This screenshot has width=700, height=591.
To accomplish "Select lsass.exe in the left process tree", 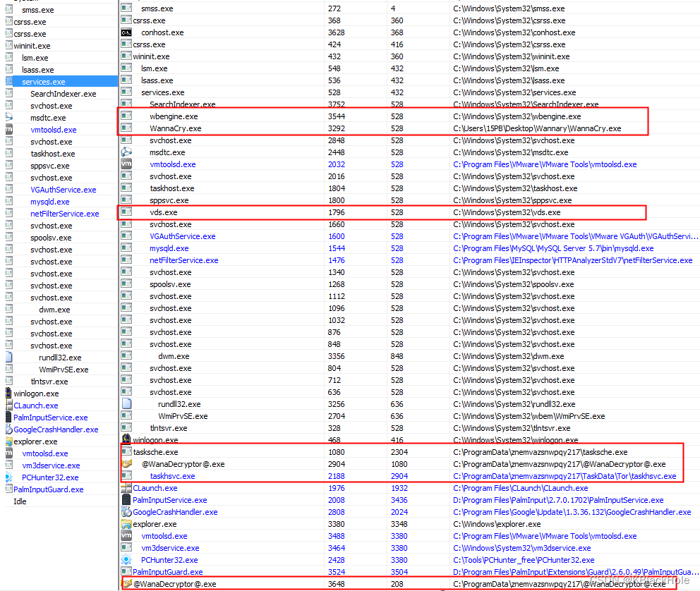I will pyautogui.click(x=37, y=70).
